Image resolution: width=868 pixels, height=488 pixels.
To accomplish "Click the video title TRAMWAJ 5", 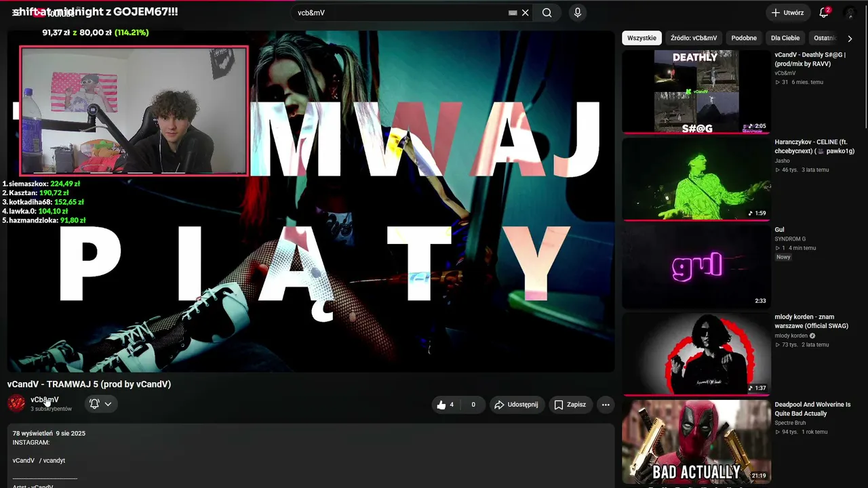I will 89,384.
